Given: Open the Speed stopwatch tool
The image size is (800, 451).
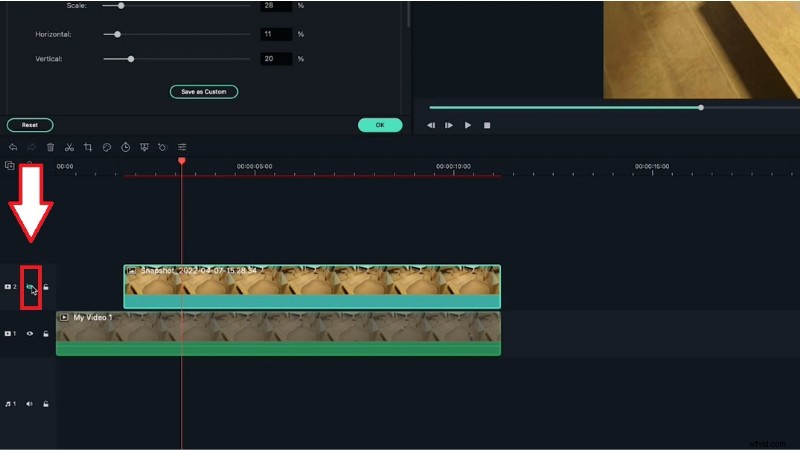Looking at the screenshot, I should coord(126,147).
